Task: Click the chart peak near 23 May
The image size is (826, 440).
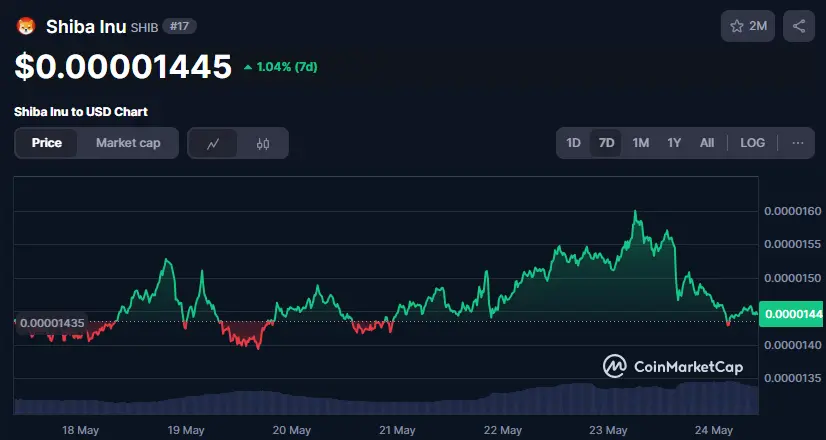Action: click(635, 211)
